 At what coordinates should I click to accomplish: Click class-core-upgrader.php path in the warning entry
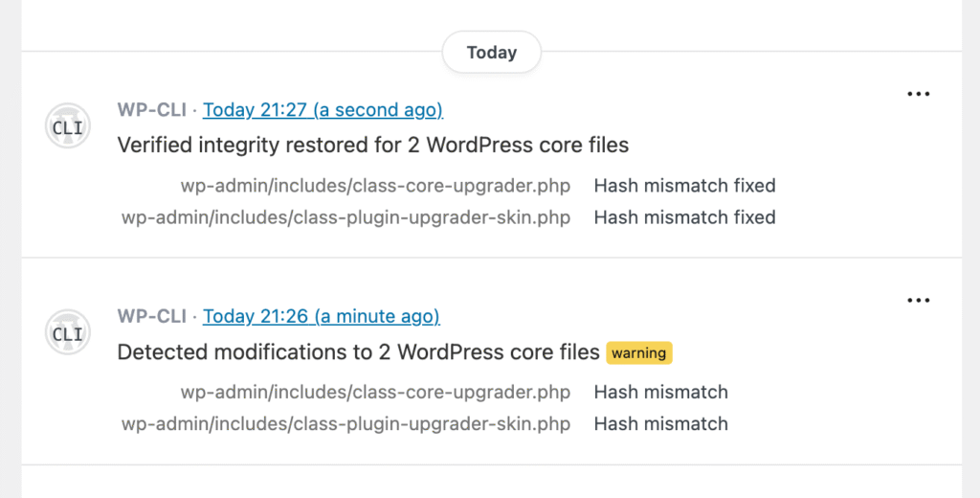point(375,393)
